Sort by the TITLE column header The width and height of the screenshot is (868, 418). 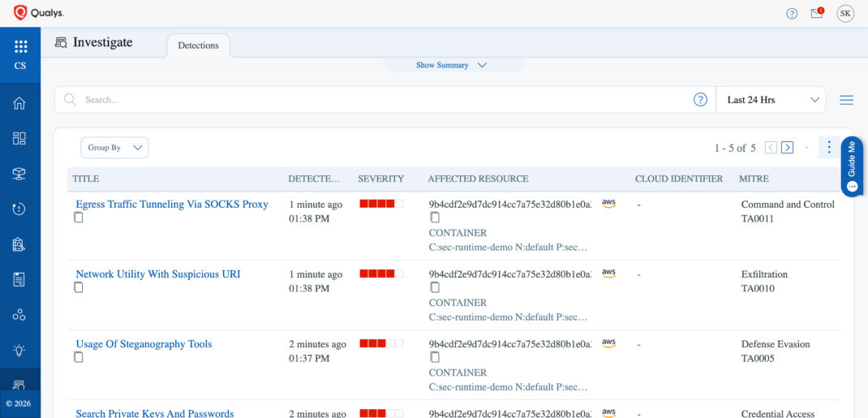pos(86,179)
